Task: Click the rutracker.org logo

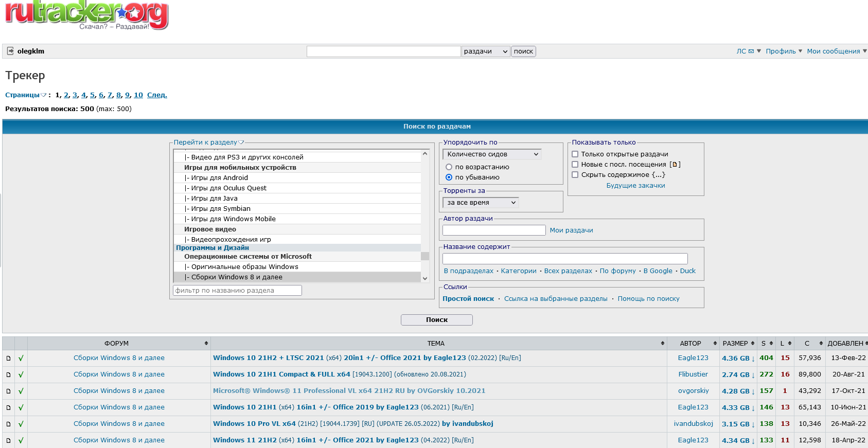Action: click(x=86, y=14)
